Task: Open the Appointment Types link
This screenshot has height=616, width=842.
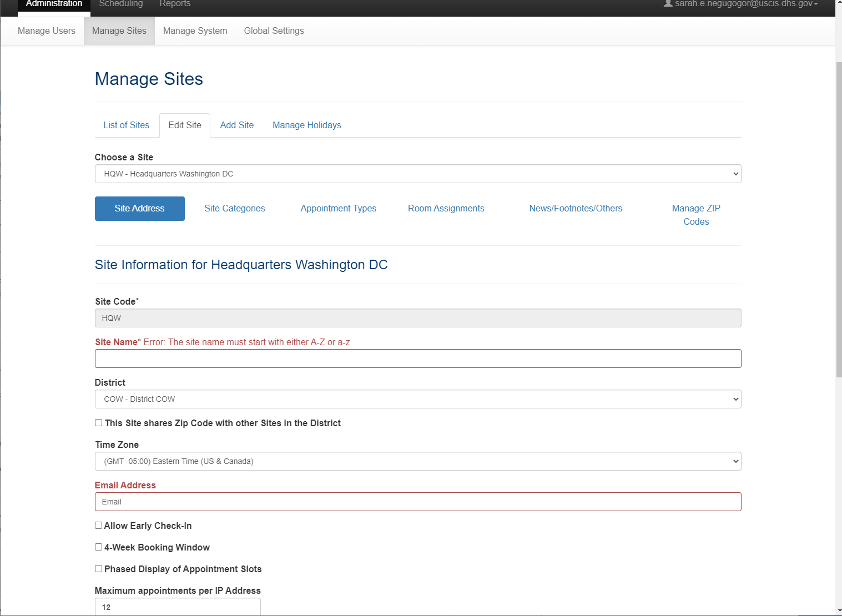Action: pyautogui.click(x=339, y=209)
